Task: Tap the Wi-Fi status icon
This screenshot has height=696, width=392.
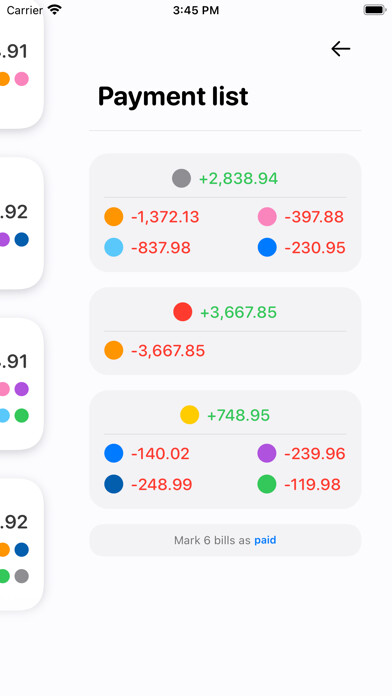Action: click(x=55, y=10)
